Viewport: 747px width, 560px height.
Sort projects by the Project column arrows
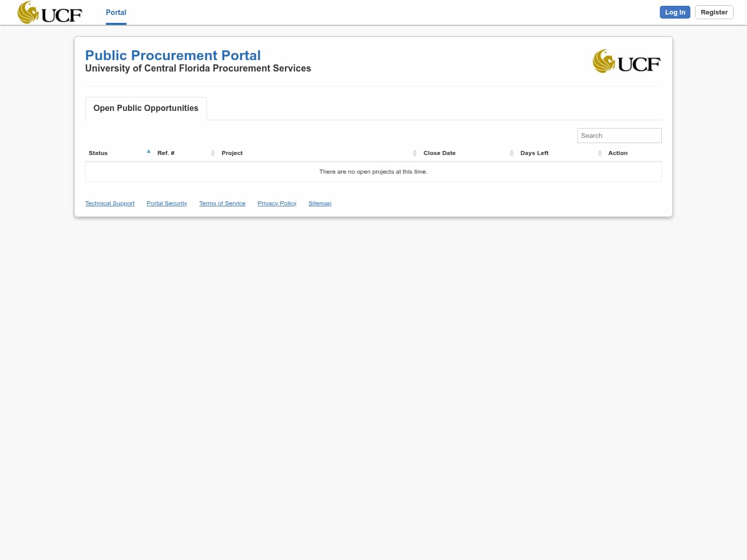[x=414, y=153]
